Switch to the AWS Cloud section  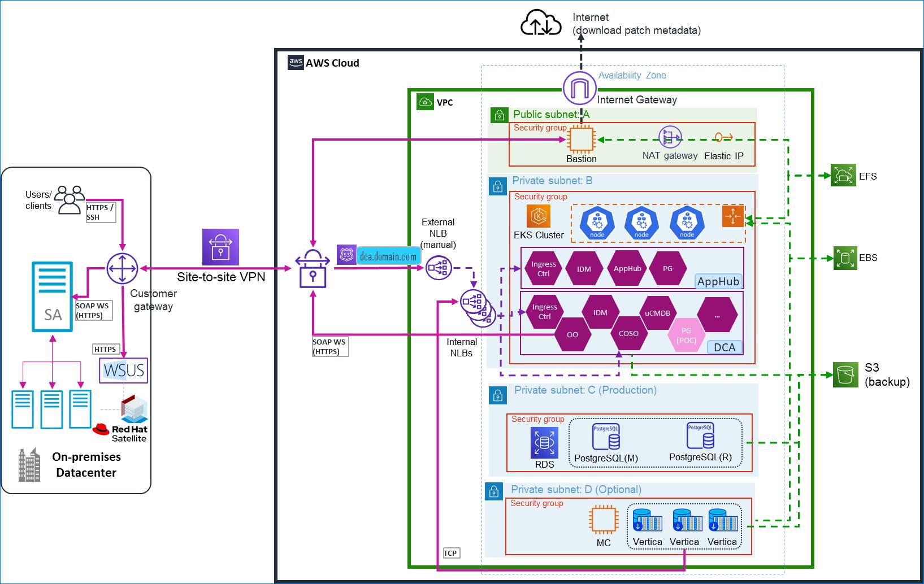coord(332,63)
